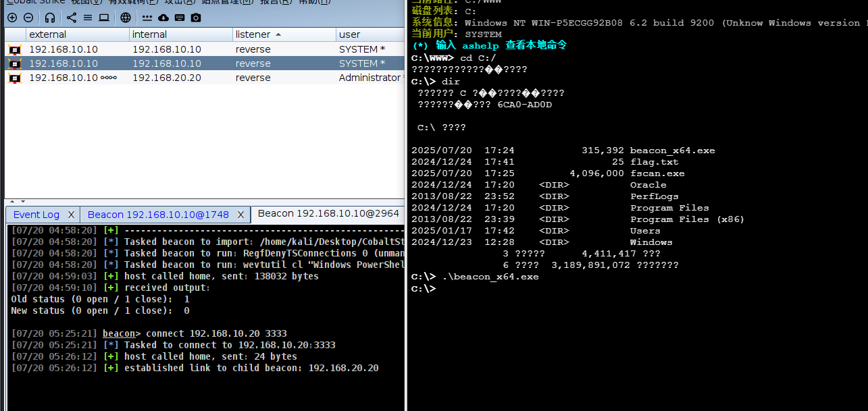
Task: Click the Users directory entry
Action: [645, 231]
